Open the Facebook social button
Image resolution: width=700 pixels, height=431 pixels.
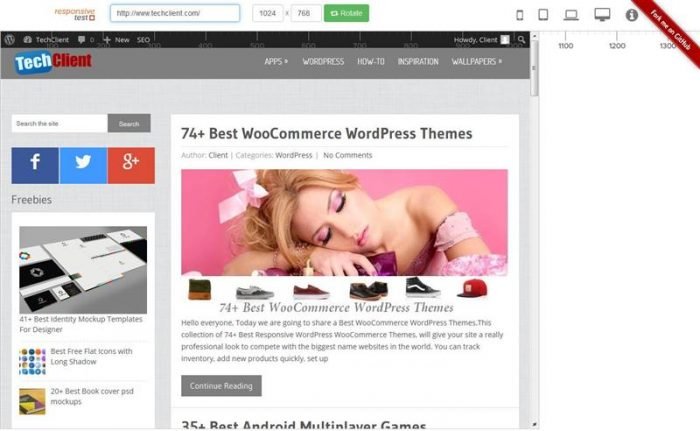pyautogui.click(x=35, y=166)
